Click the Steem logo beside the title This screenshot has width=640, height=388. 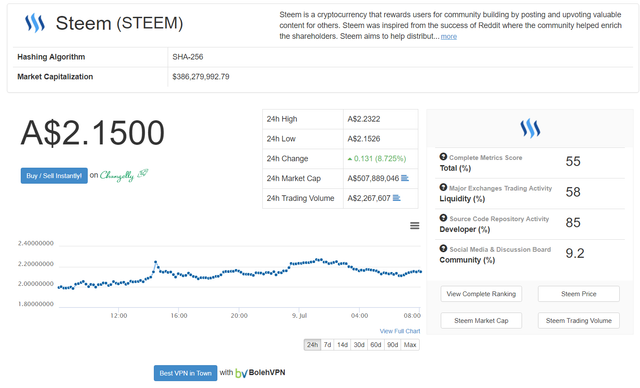click(x=35, y=23)
